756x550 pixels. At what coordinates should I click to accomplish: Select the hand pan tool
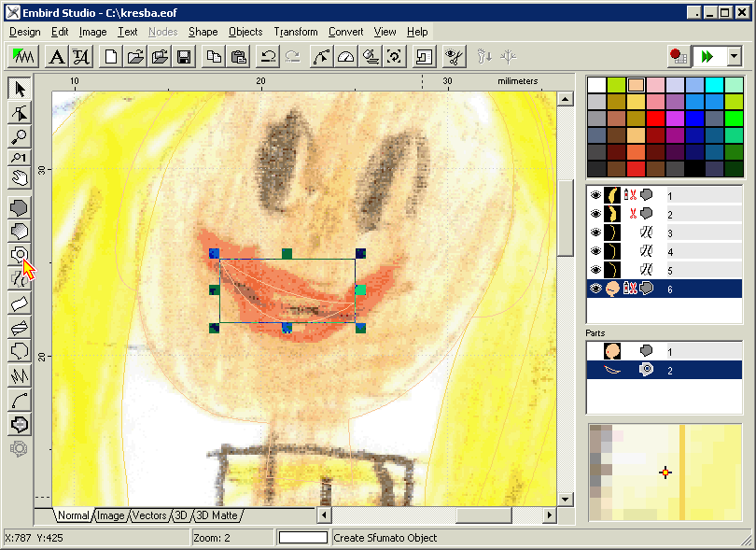(x=20, y=178)
